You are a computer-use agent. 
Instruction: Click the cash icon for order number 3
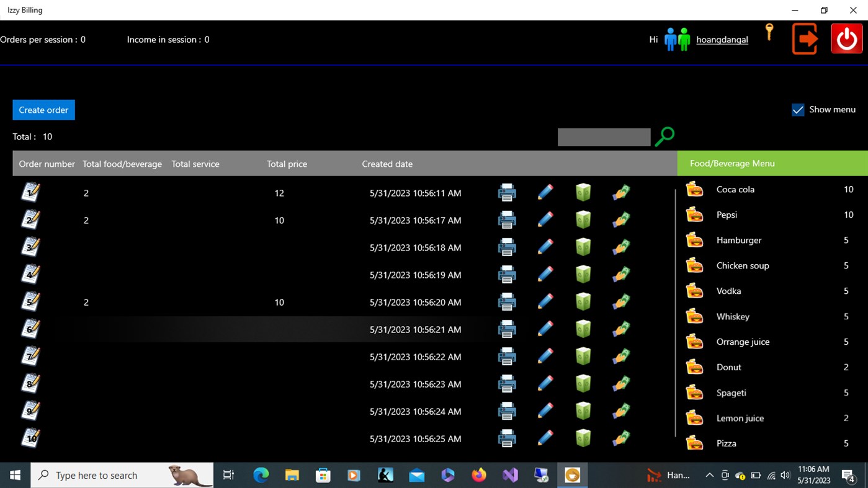click(583, 246)
